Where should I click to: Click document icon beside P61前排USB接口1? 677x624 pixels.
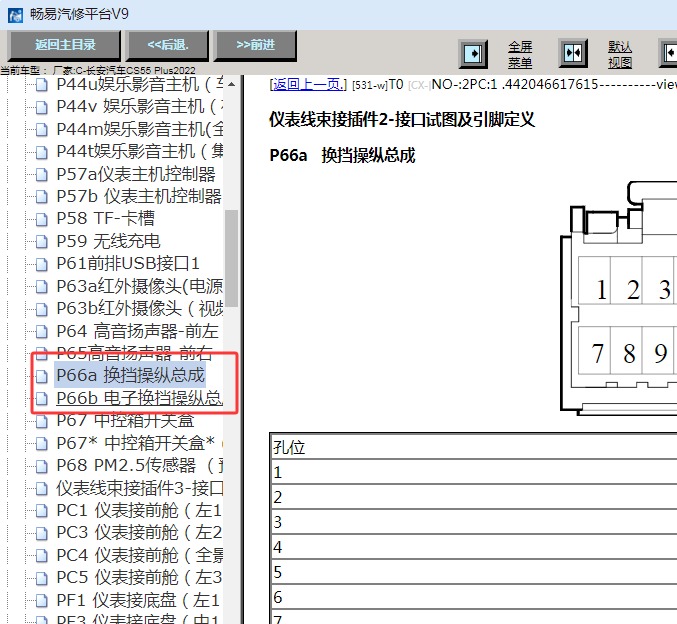41,264
